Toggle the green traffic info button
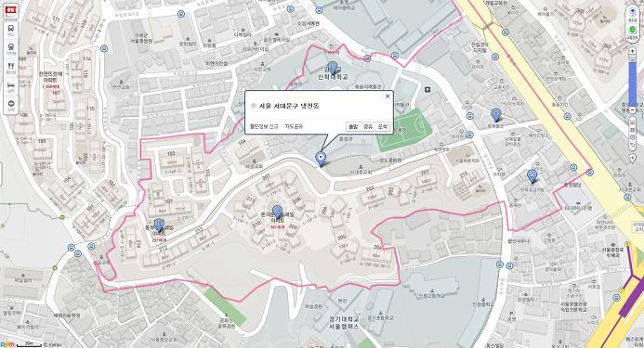This screenshot has width=644, height=348. click(x=633, y=32)
